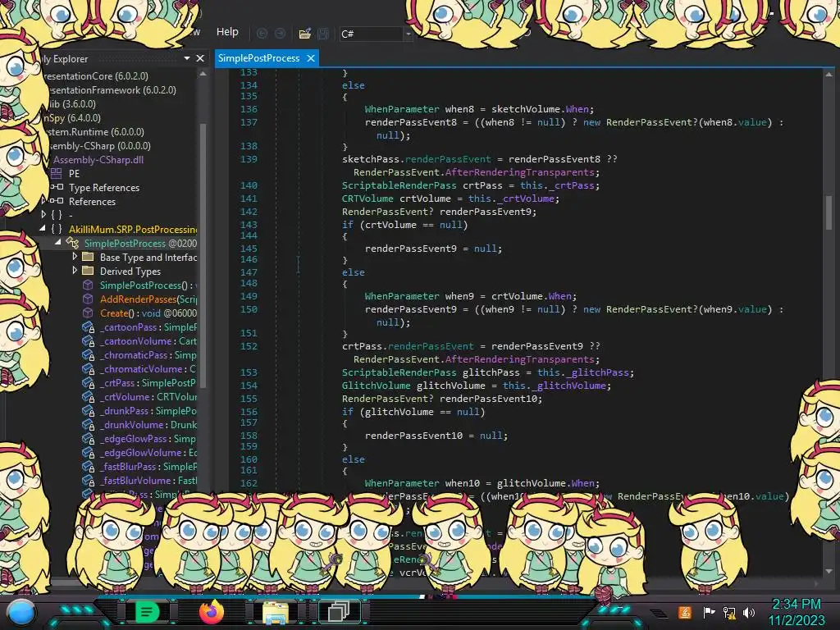The height and width of the screenshot is (630, 840).
Task: Open the Assembly Explorer panel options dropdown
Action: 186,58
